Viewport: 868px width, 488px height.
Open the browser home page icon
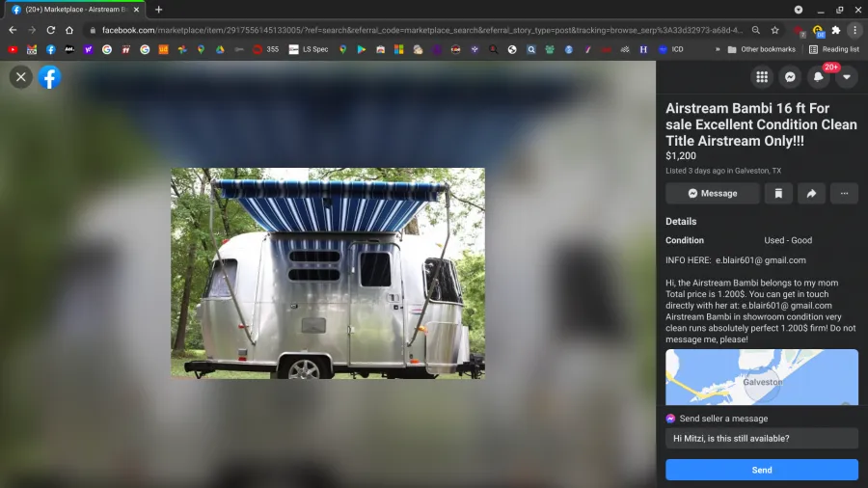pos(69,30)
